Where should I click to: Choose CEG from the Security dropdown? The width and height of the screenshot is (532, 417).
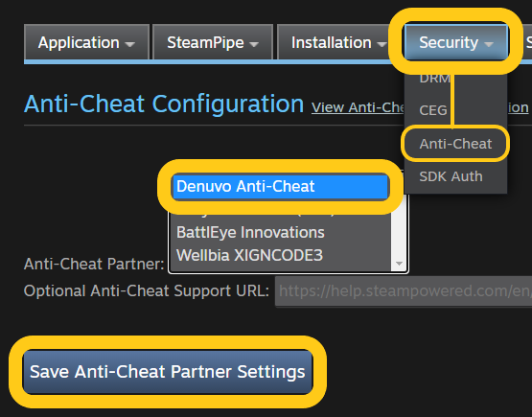point(433,110)
